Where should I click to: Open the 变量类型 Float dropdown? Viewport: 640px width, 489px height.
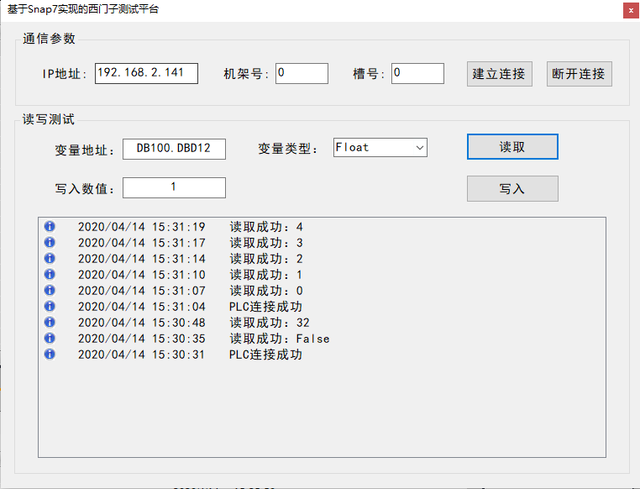coord(380,147)
